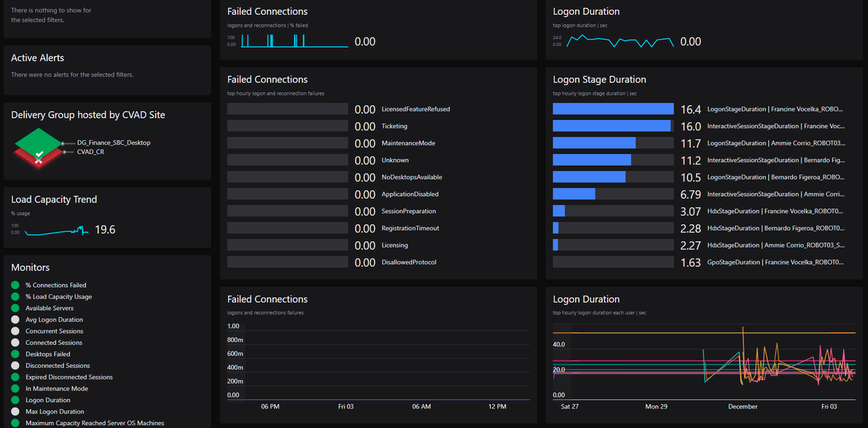This screenshot has width=868, height=428.
Task: Click the 1.63 GpoStageDuration Francine Vocelka row
Action: pos(699,262)
